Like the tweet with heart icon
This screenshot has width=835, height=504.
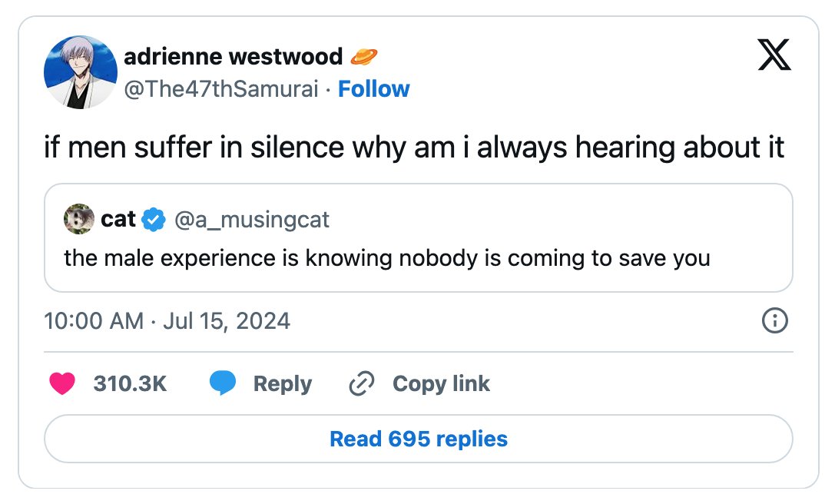click(62, 383)
